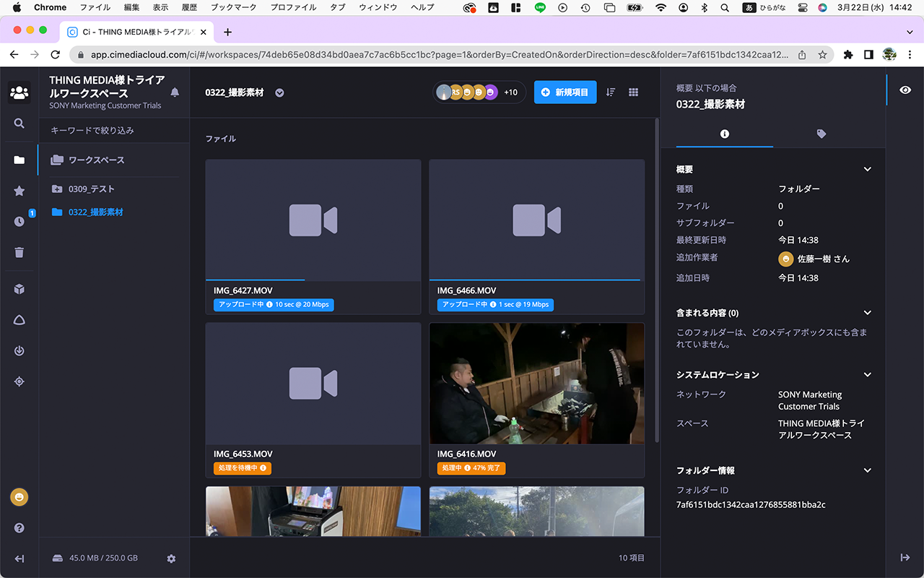Open sort order options icon
This screenshot has height=578, width=924.
pos(611,92)
